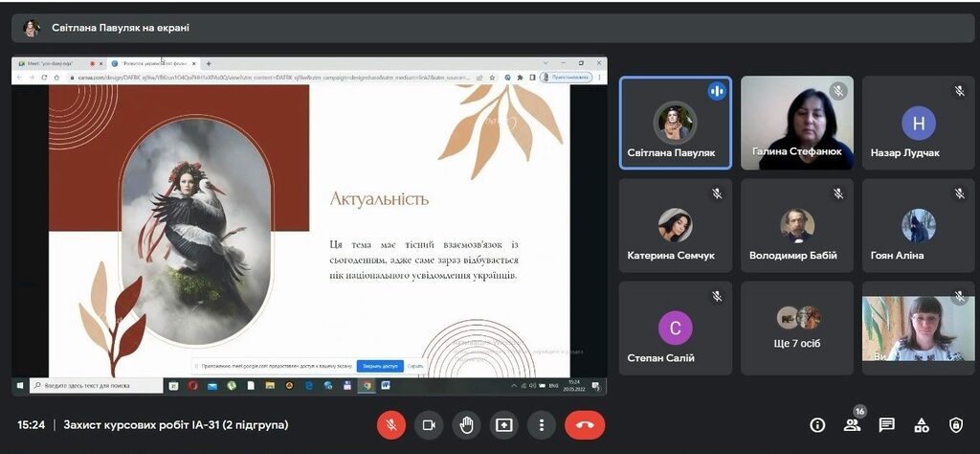The image size is (980, 454).
Task: Click the shared presentation screen area
Action: point(308,225)
